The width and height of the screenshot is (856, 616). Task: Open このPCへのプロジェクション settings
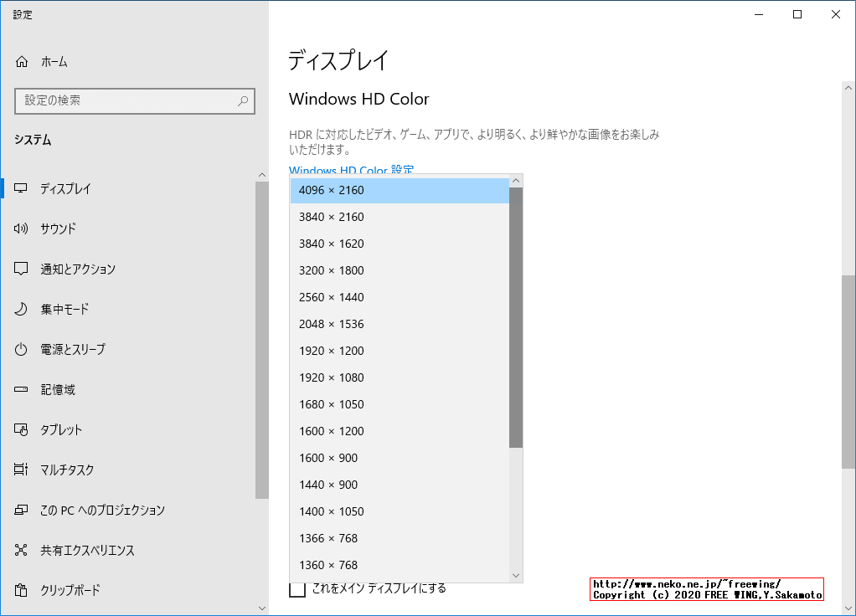pyautogui.click(x=101, y=510)
